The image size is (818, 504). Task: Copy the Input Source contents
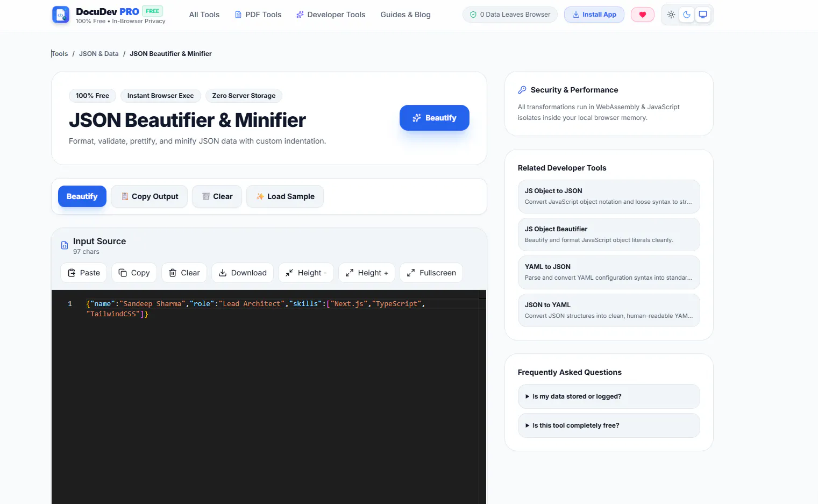pyautogui.click(x=134, y=273)
